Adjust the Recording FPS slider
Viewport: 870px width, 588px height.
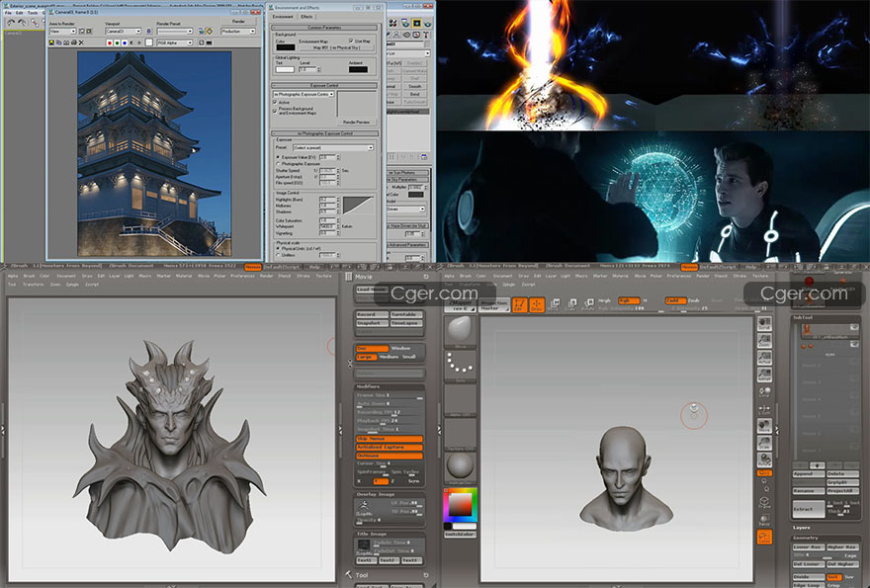pos(389,413)
